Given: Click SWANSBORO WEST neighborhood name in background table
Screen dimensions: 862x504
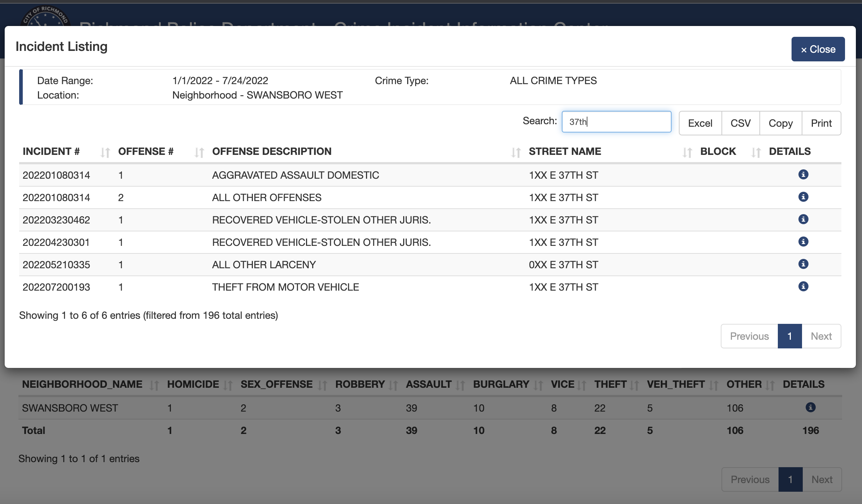Looking at the screenshot, I should coord(70,408).
